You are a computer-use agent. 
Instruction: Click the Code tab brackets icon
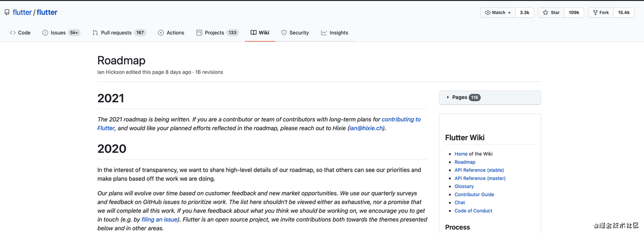[12, 33]
